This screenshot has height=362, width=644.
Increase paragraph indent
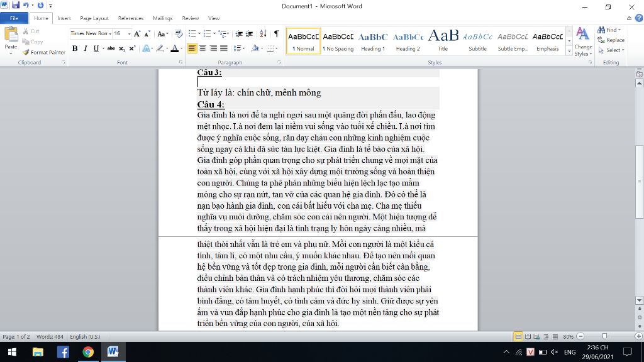pos(249,34)
